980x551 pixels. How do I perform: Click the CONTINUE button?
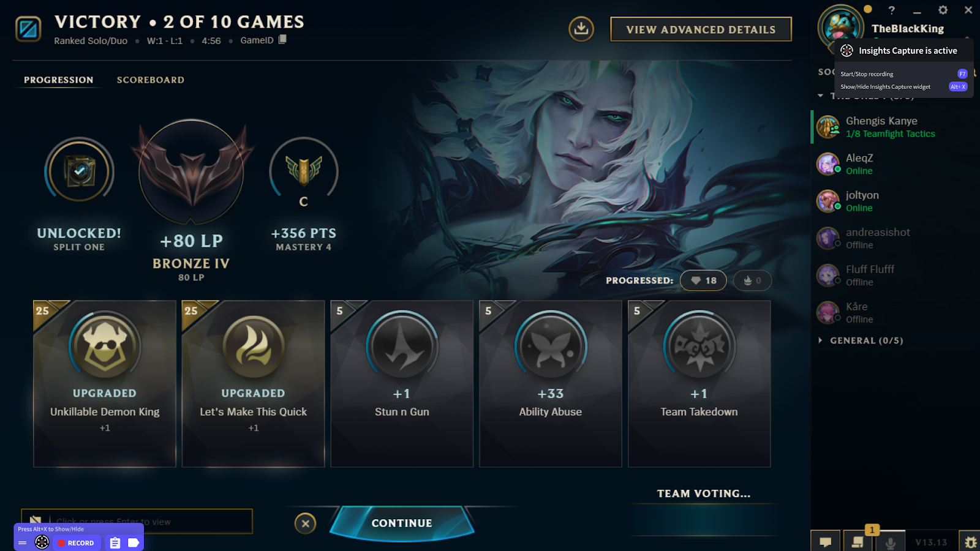click(x=402, y=523)
